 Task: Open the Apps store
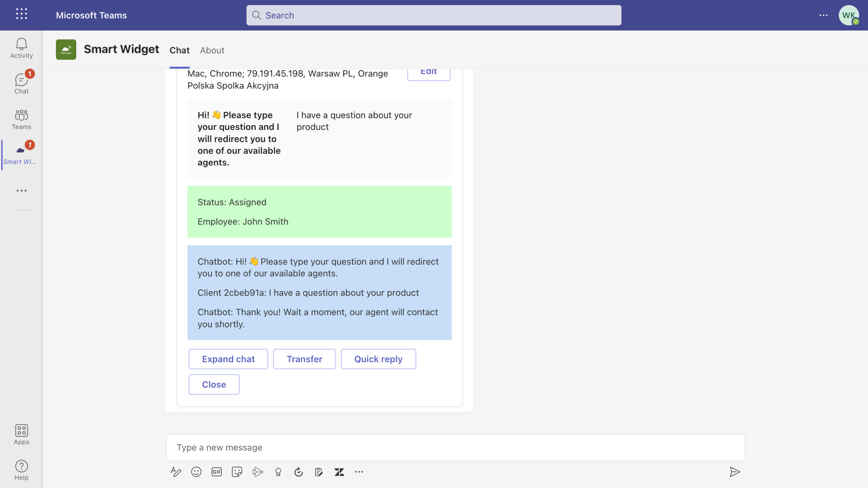[21, 435]
